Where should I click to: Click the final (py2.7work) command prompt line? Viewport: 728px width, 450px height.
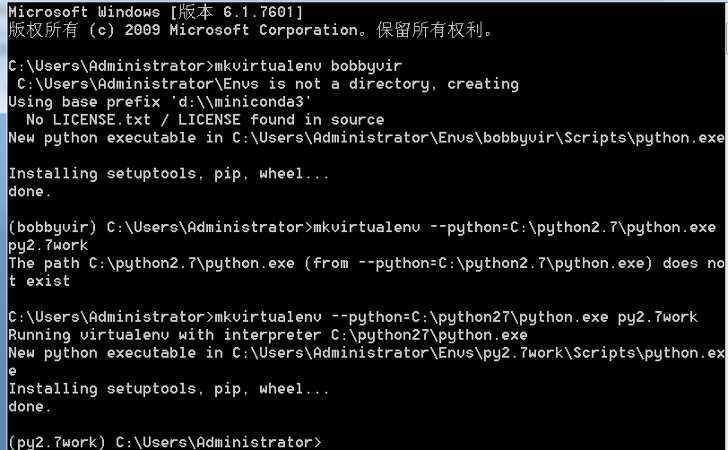[x=164, y=442]
